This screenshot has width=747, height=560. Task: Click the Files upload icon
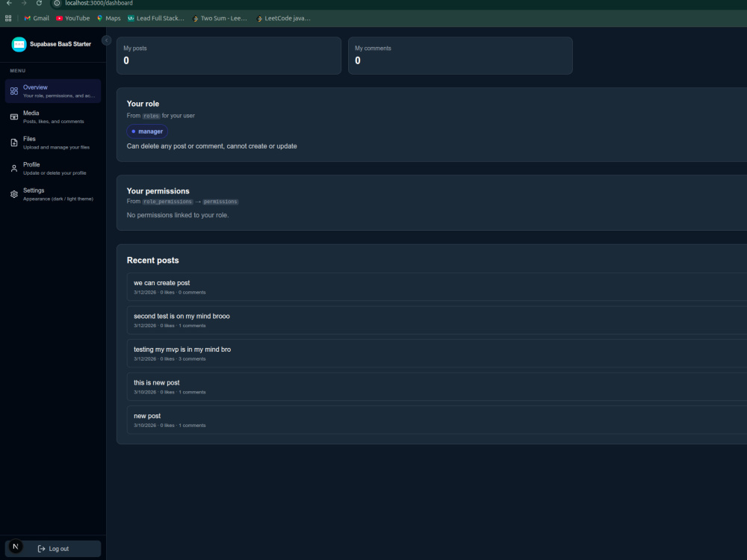[14, 143]
